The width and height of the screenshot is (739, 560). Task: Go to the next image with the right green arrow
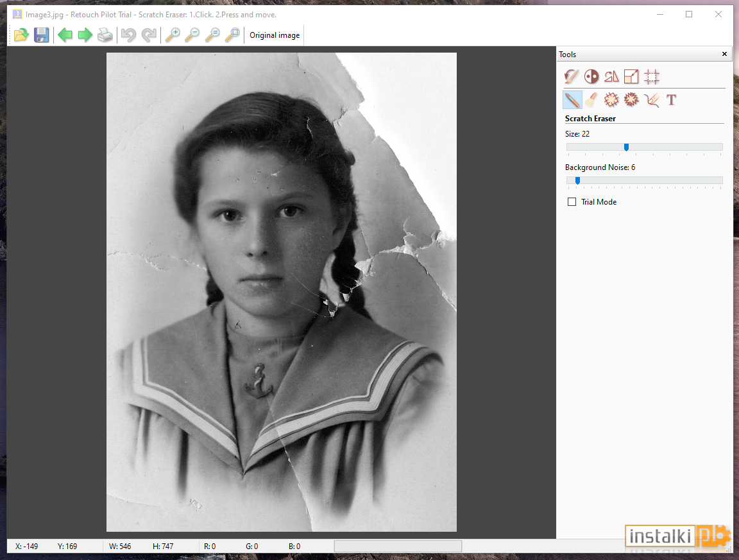click(85, 35)
